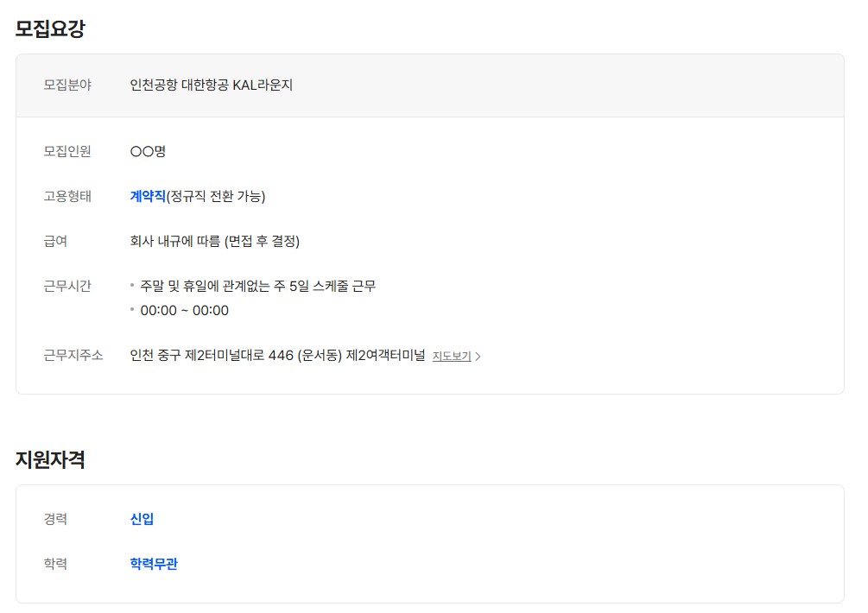The width and height of the screenshot is (868, 613).
Task: Click the blue 학력무관 education link
Action: pyautogui.click(x=154, y=564)
